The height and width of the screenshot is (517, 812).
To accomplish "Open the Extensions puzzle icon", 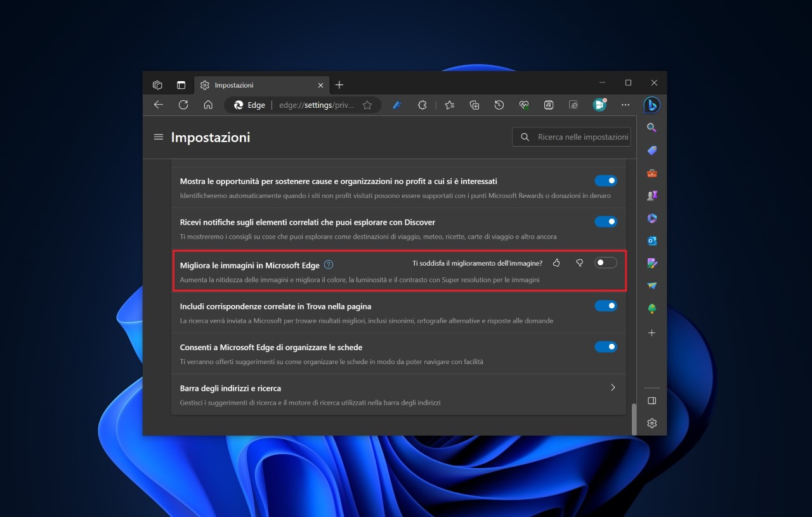I will 422,105.
